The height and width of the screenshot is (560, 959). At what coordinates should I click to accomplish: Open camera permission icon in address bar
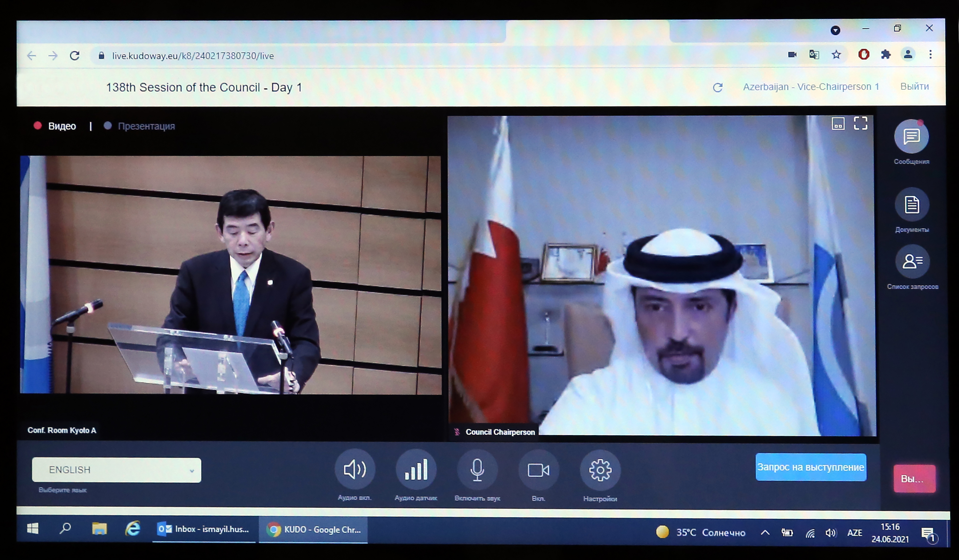tap(792, 55)
